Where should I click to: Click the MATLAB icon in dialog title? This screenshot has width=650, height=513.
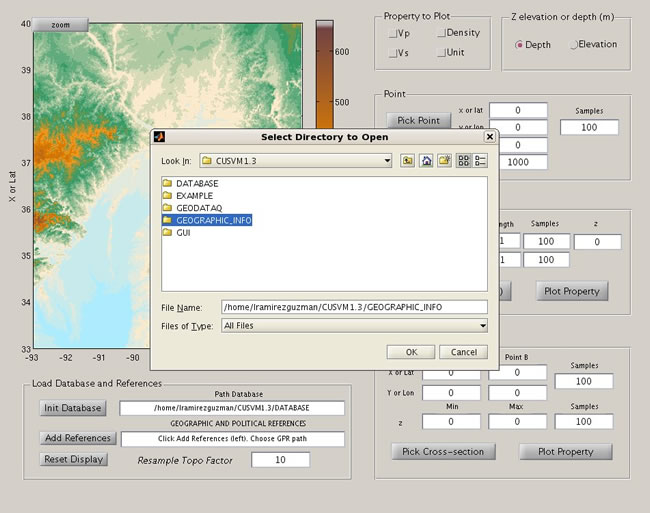tap(159, 136)
